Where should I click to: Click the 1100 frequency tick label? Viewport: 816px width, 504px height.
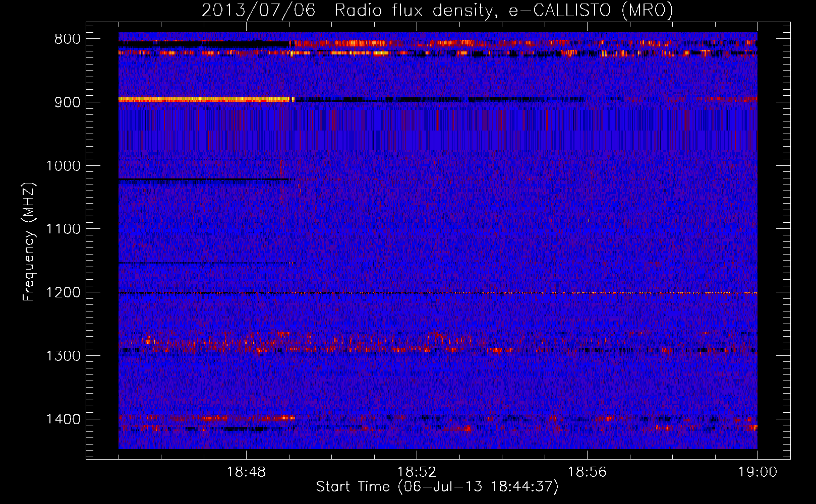63,229
